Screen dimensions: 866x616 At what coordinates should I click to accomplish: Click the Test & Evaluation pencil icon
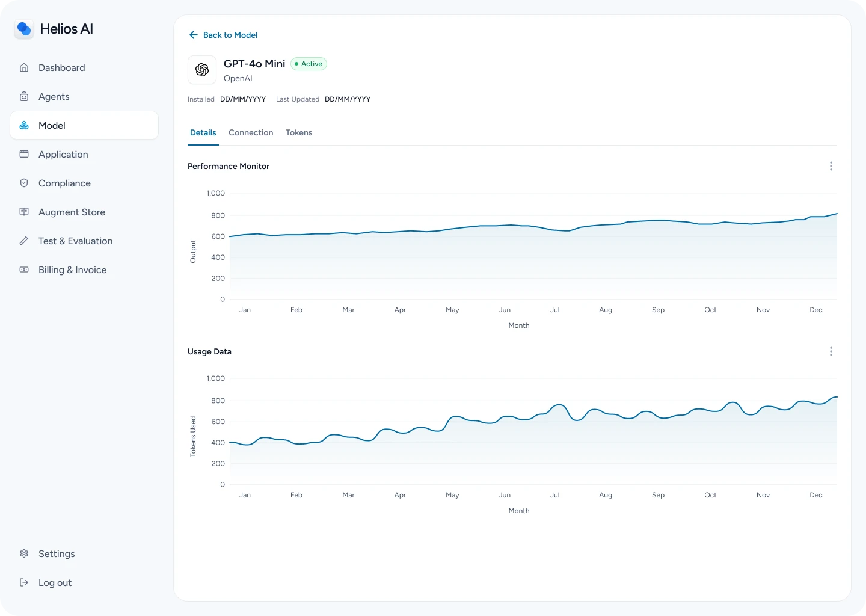click(24, 241)
